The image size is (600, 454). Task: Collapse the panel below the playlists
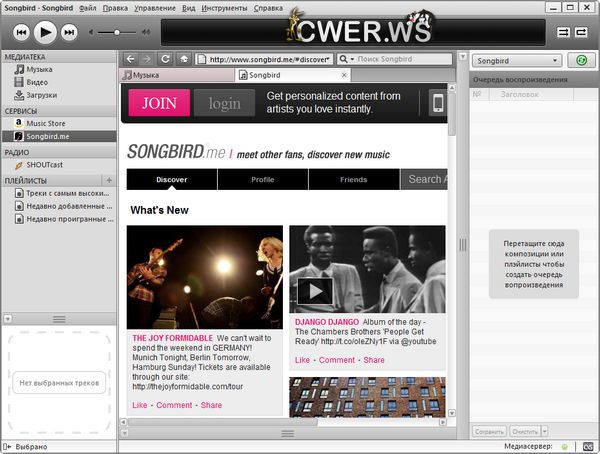point(7,318)
